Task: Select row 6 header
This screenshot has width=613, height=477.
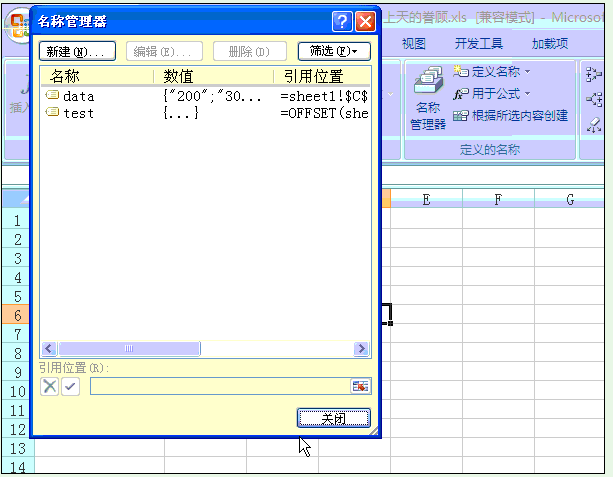Action: (x=16, y=315)
